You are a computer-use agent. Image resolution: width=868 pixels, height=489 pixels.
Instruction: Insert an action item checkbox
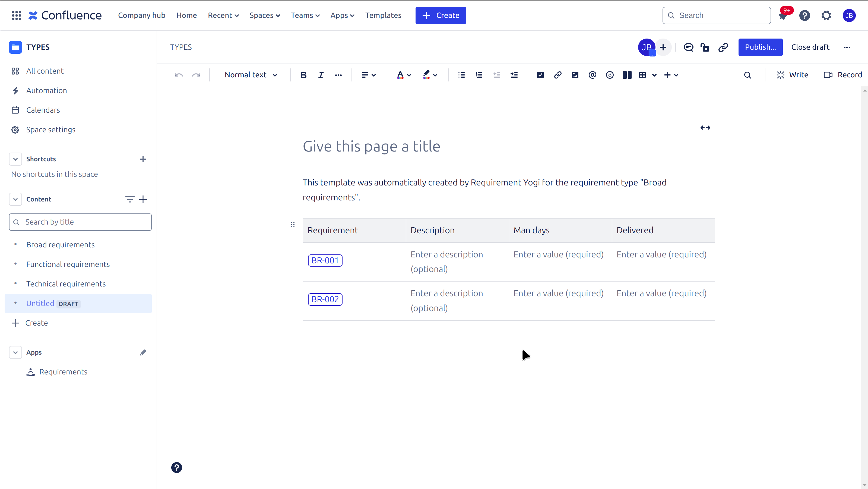pyautogui.click(x=540, y=75)
